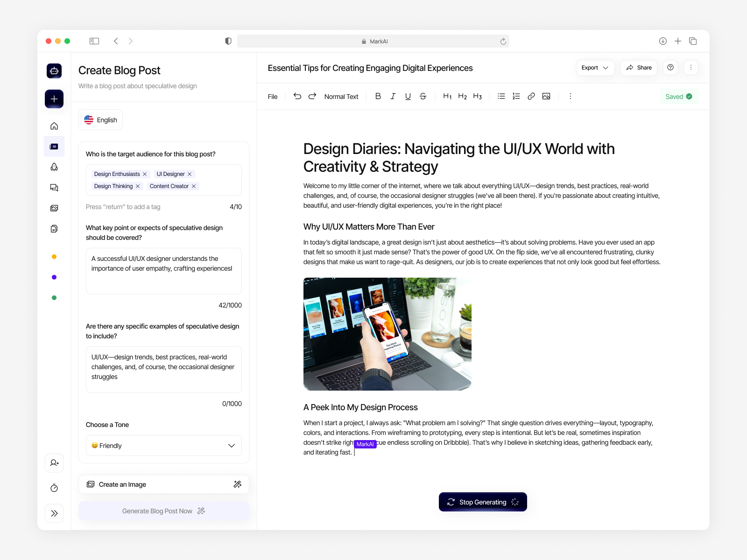Viewport: 747px width, 560px height.
Task: Open the File menu
Action: pyautogui.click(x=273, y=97)
